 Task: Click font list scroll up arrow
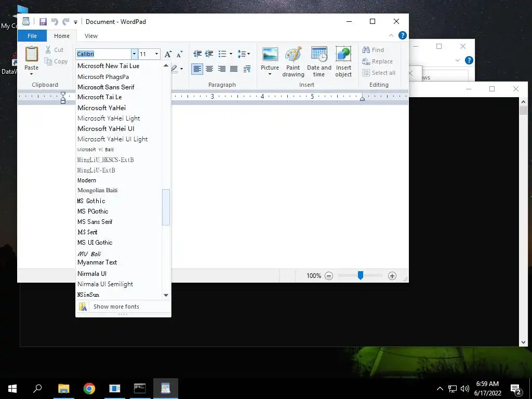pos(166,65)
